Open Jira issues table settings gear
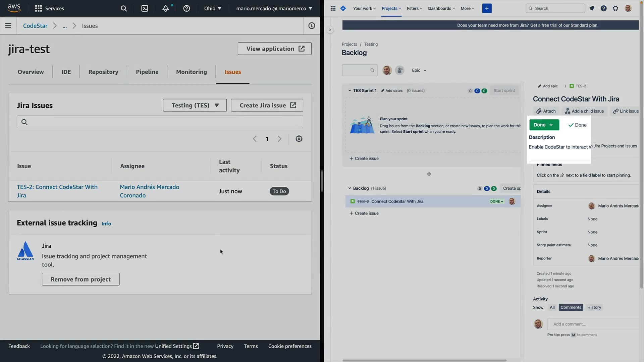This screenshot has height=362, width=644. (x=299, y=139)
